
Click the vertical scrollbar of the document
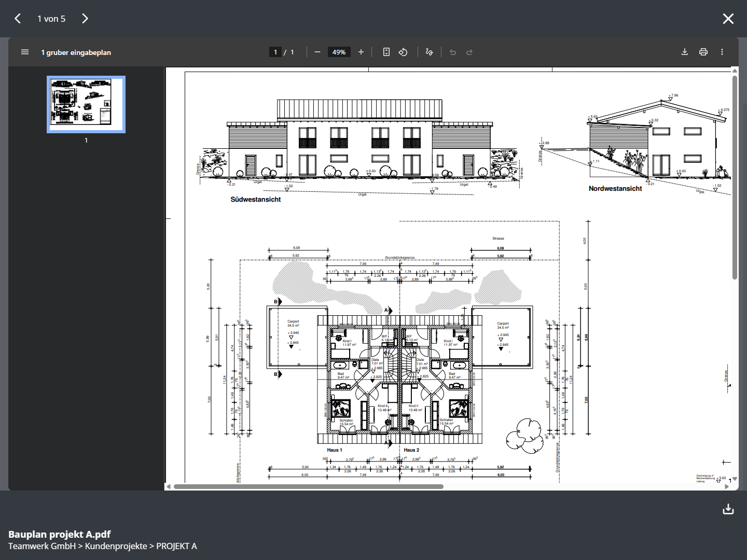click(735, 176)
